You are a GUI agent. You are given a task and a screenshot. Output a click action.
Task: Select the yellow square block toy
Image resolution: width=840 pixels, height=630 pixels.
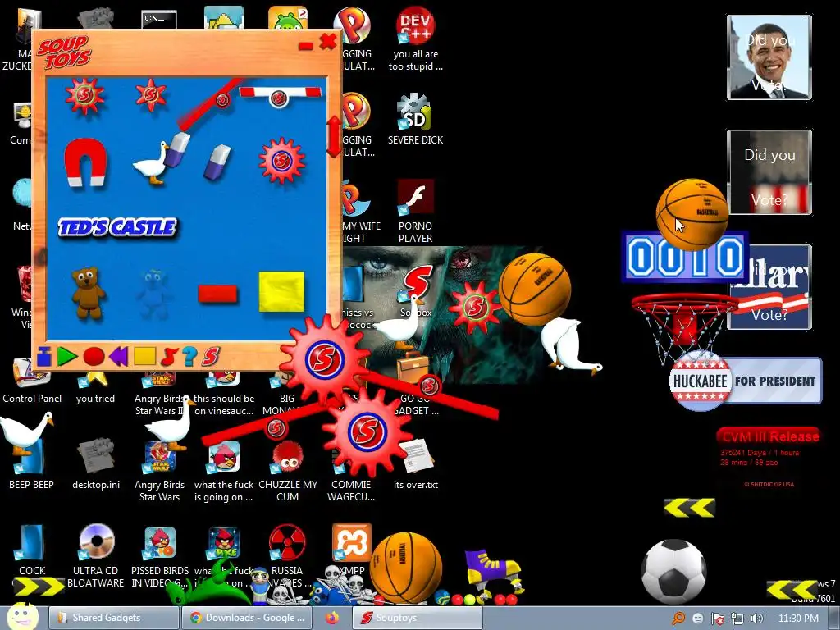point(281,291)
